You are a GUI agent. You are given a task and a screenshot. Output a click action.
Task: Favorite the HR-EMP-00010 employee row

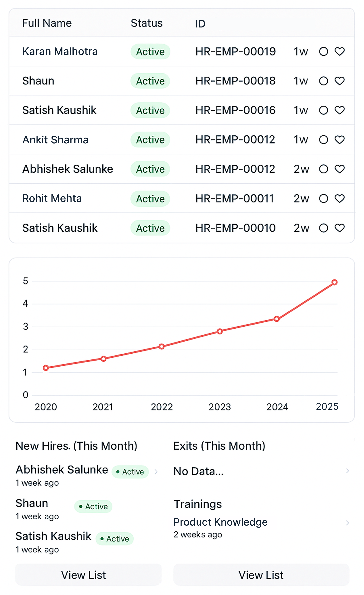click(339, 228)
